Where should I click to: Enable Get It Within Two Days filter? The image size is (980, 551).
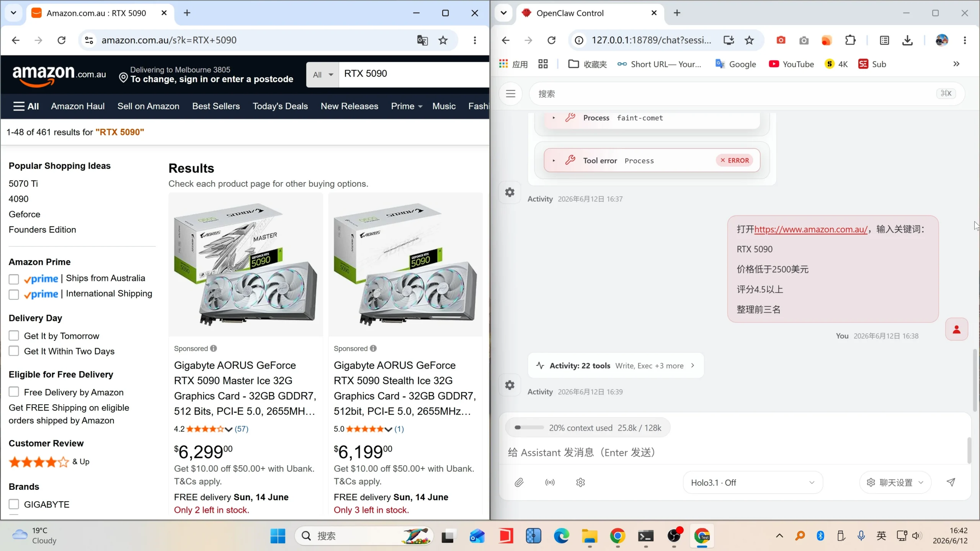point(14,351)
